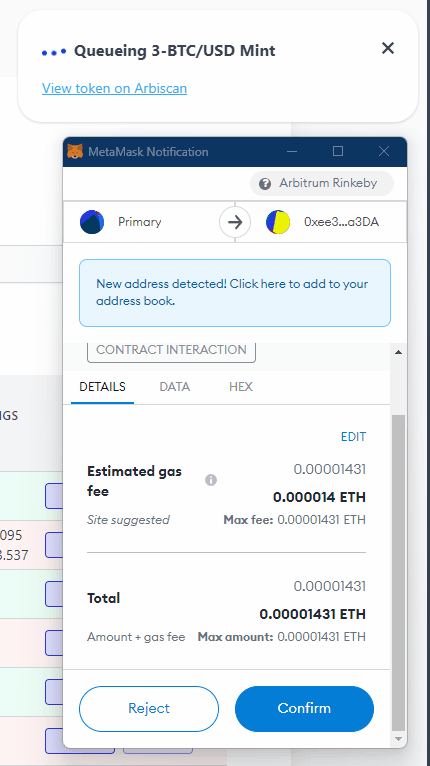This screenshot has height=766, width=430.
Task: Click the recipient 0xee3...a3DA avatar
Action: (278, 222)
